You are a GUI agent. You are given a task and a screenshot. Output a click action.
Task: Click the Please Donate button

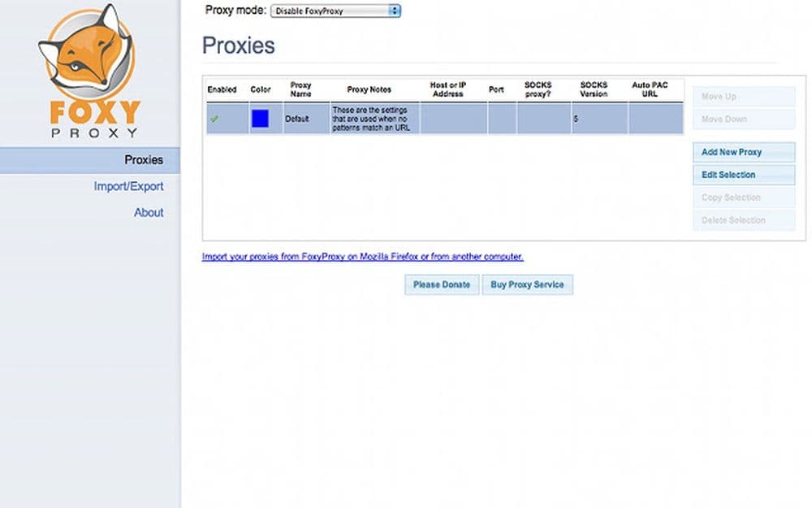click(441, 284)
